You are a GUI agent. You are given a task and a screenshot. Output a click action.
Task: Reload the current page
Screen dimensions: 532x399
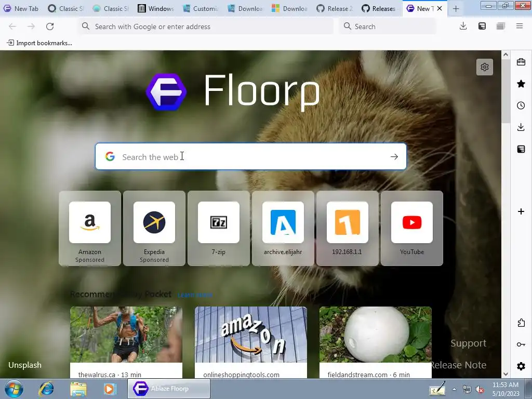pos(50,26)
